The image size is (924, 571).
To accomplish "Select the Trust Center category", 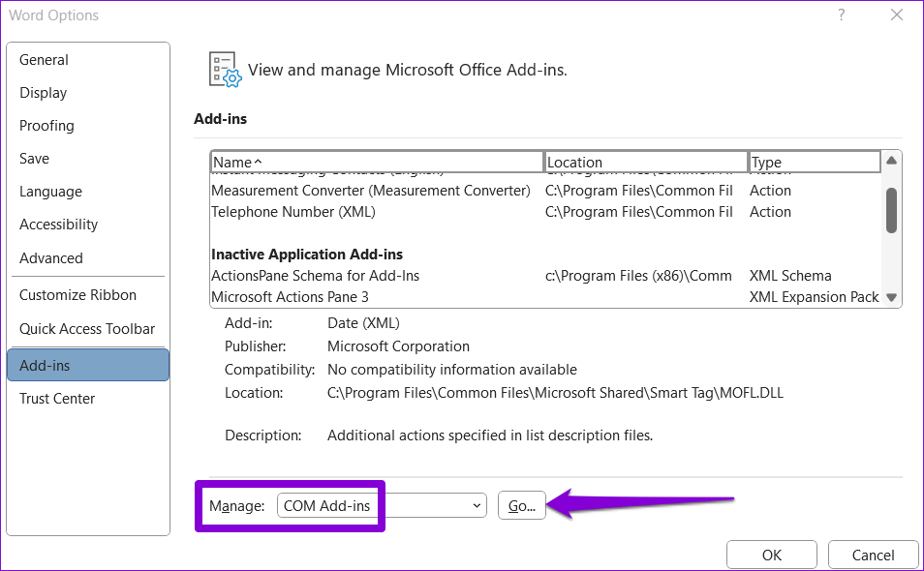I will point(57,399).
